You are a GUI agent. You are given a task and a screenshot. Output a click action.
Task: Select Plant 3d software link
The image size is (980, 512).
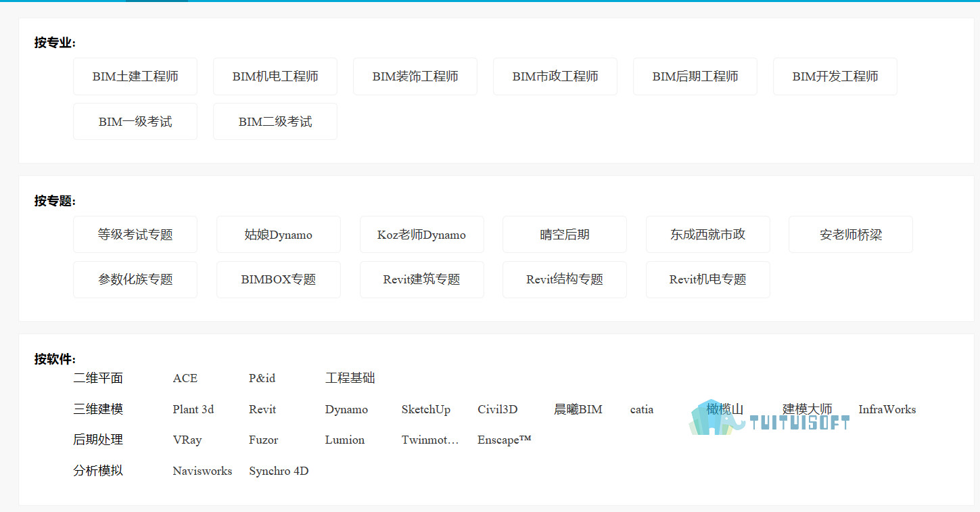coord(193,409)
